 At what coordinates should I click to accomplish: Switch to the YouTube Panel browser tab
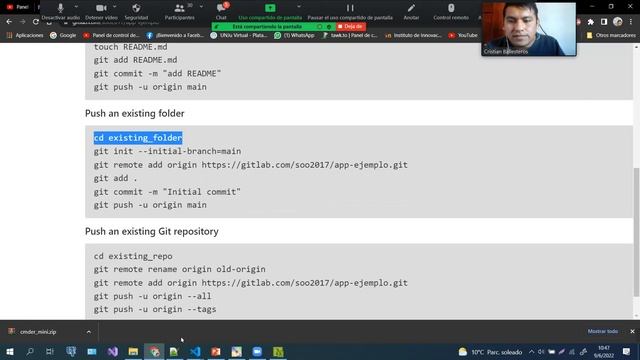point(18,7)
